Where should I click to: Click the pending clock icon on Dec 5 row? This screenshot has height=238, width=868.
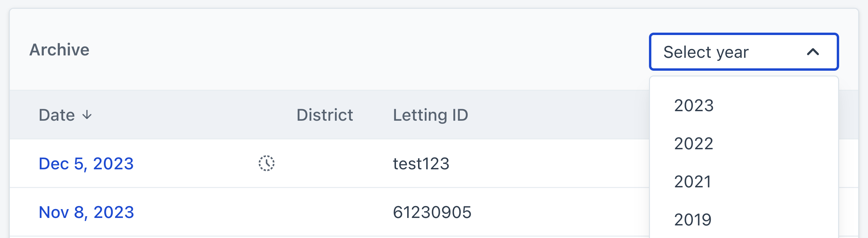pyautogui.click(x=267, y=163)
